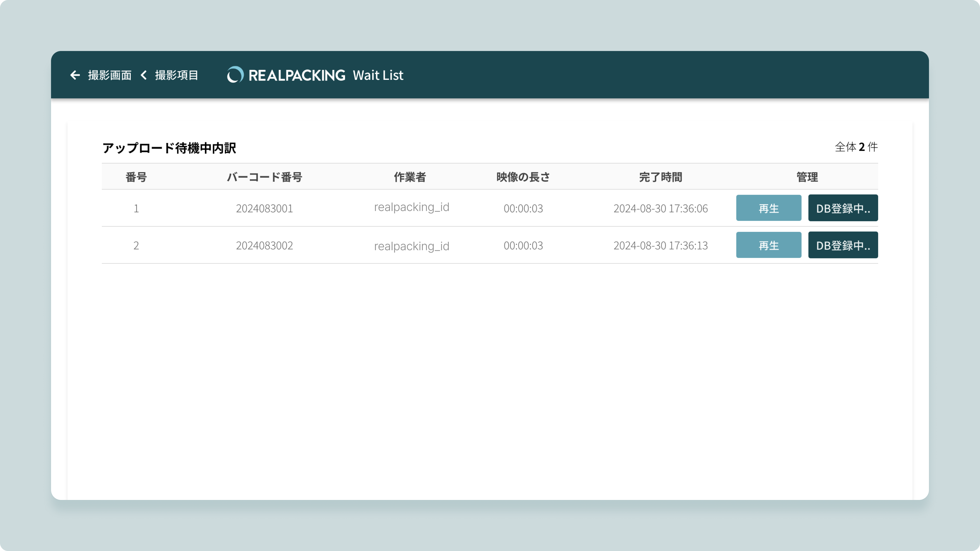The height and width of the screenshot is (551, 980).
Task: Click the chevron icon before 撮影項目
Action: tap(144, 75)
